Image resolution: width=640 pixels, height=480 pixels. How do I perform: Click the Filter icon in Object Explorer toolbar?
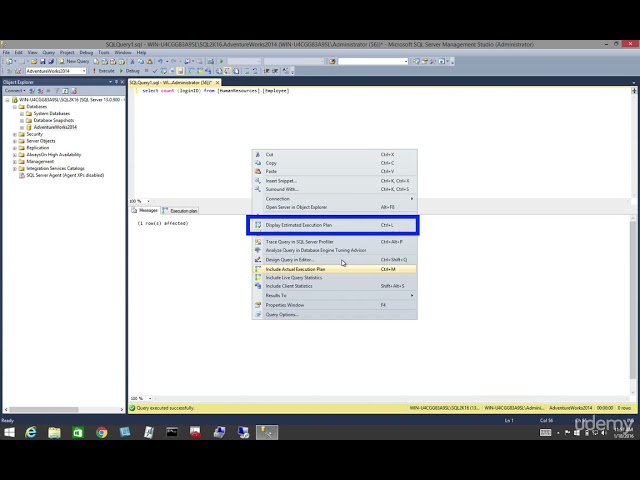(x=57, y=91)
